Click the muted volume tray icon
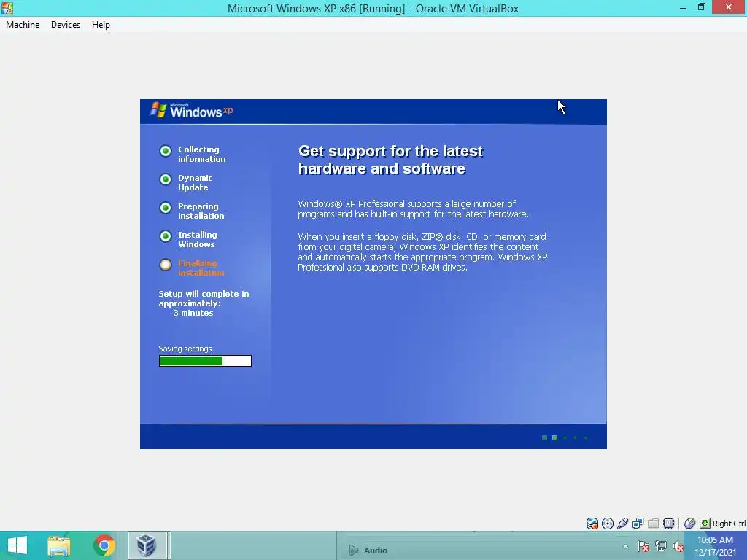The height and width of the screenshot is (560, 747). pos(678,546)
